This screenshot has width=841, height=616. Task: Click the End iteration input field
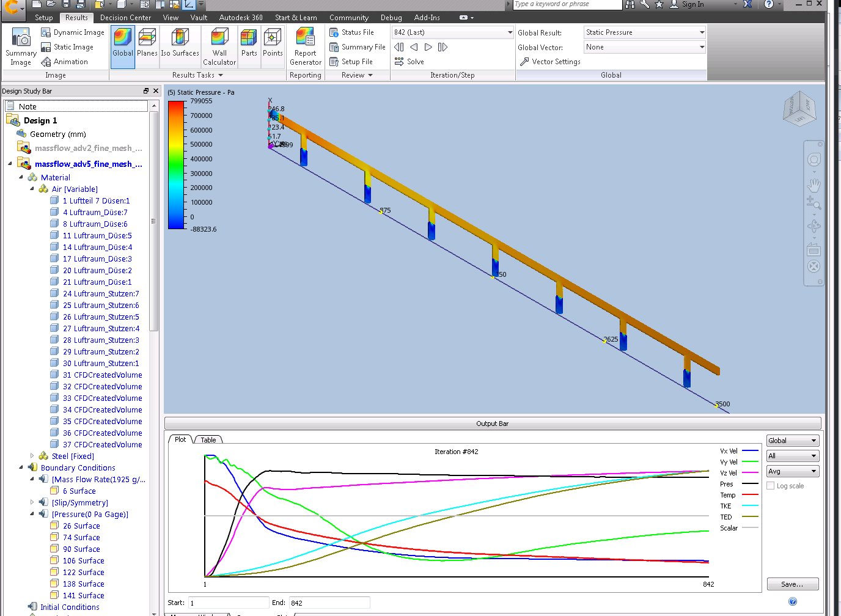(329, 603)
